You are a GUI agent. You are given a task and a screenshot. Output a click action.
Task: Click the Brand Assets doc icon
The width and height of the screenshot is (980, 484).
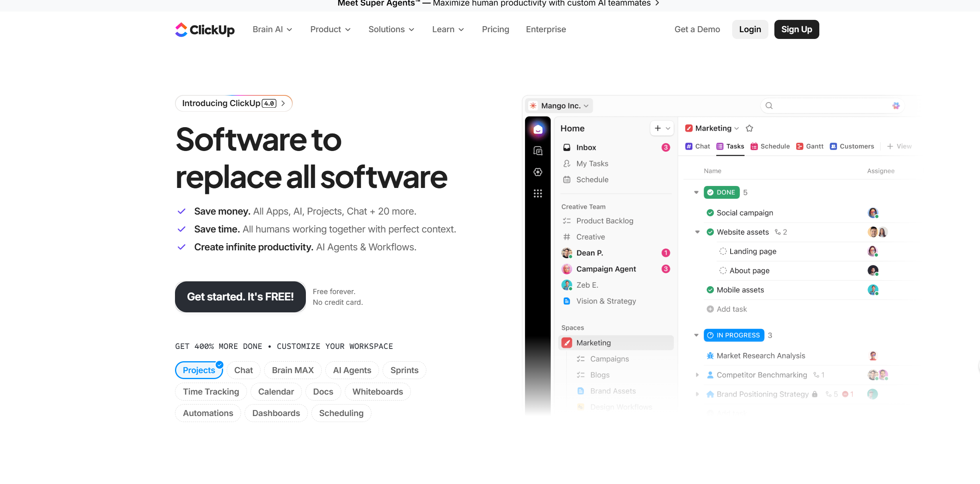(x=581, y=391)
